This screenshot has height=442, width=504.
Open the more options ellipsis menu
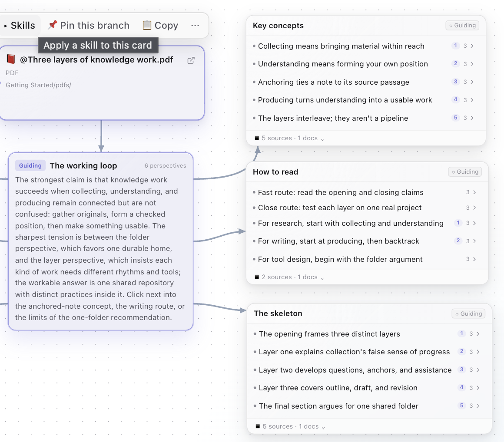(195, 25)
